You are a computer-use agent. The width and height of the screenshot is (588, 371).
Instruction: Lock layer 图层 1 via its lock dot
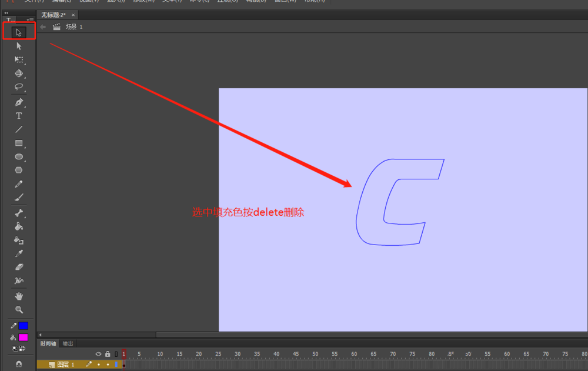click(108, 365)
